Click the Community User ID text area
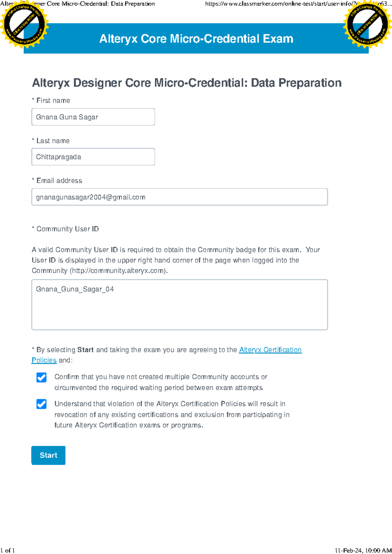This screenshot has height=554, width=392. click(180, 304)
